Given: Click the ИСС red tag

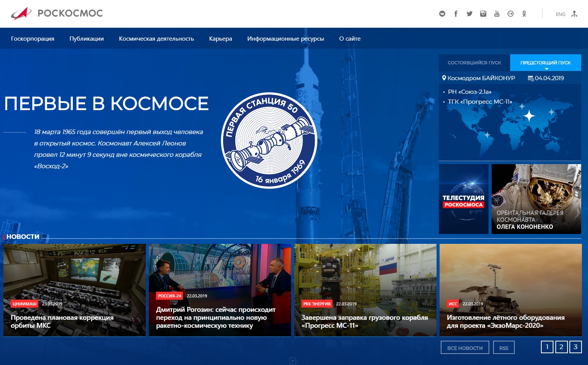Looking at the screenshot, I should coord(453,304).
